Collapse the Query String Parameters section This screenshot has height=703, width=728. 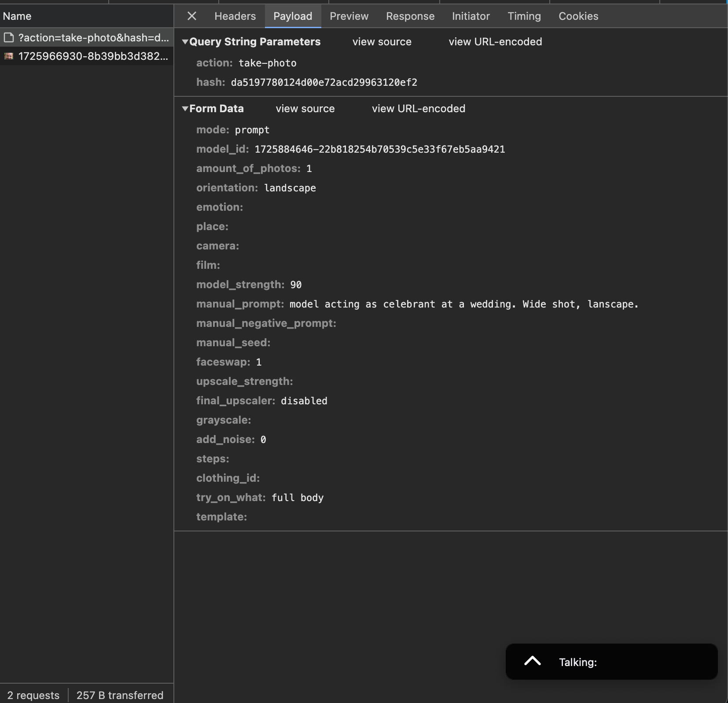tap(185, 42)
